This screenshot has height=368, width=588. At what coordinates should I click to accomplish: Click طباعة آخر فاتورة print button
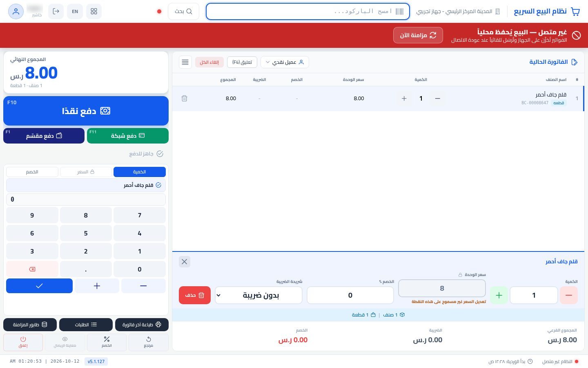coord(142,325)
